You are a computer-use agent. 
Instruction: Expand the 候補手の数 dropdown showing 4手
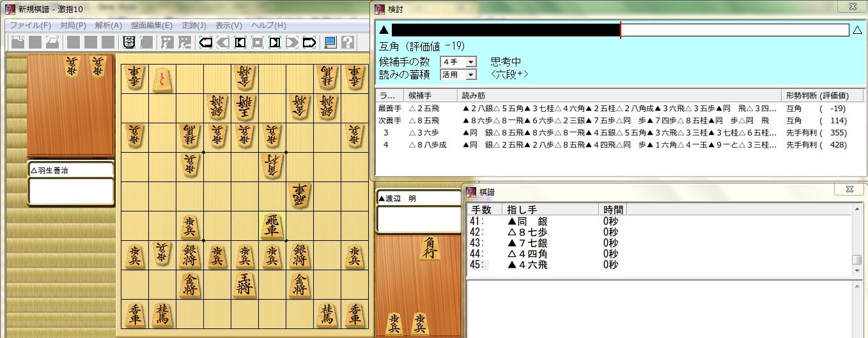472,62
